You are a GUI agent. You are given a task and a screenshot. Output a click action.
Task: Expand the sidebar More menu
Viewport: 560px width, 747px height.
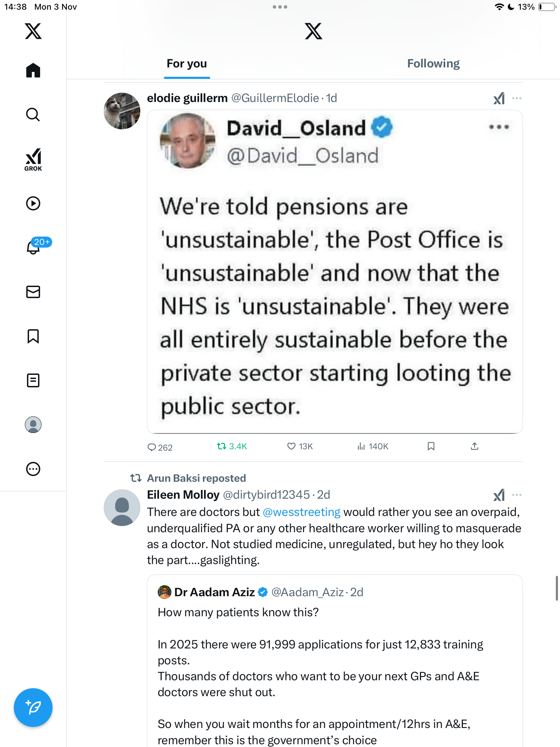click(x=33, y=469)
